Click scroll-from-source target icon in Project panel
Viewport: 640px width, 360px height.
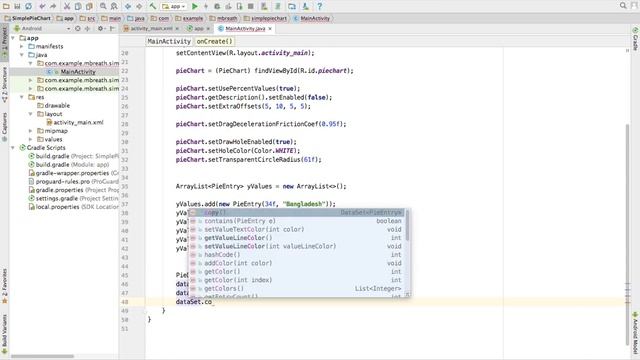(78, 29)
